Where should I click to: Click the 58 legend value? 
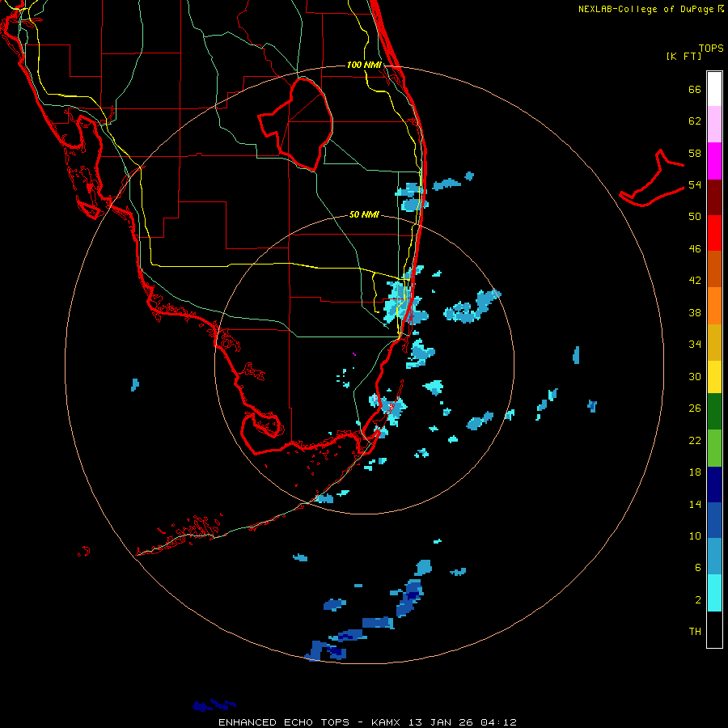coord(695,153)
